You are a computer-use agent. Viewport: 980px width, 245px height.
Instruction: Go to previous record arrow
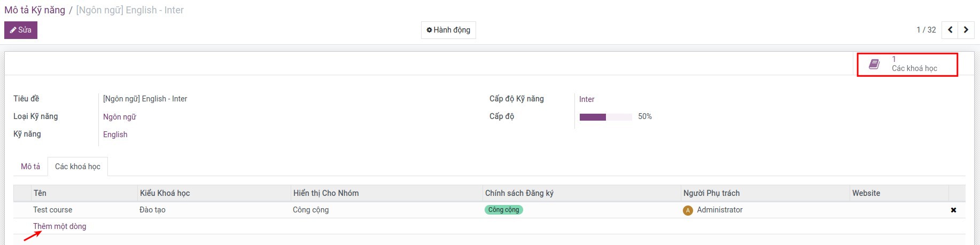pyautogui.click(x=950, y=30)
